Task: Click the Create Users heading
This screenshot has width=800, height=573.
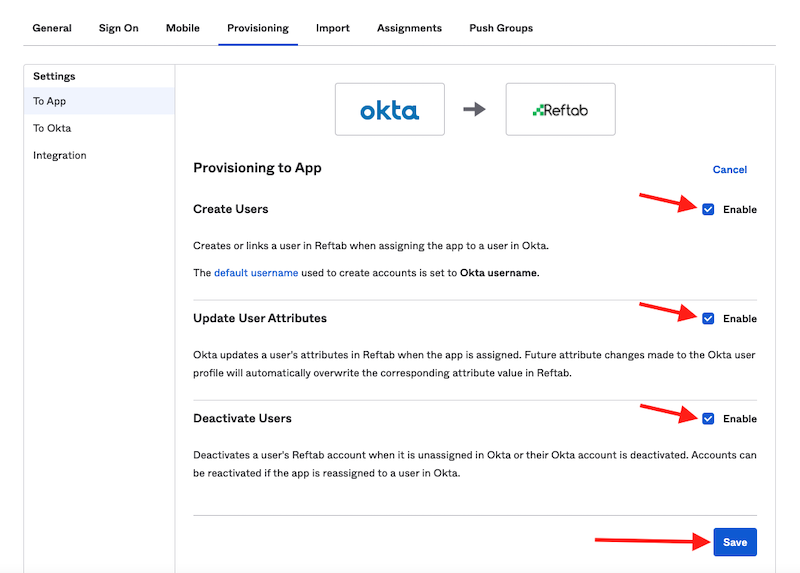Action: pyautogui.click(x=231, y=209)
